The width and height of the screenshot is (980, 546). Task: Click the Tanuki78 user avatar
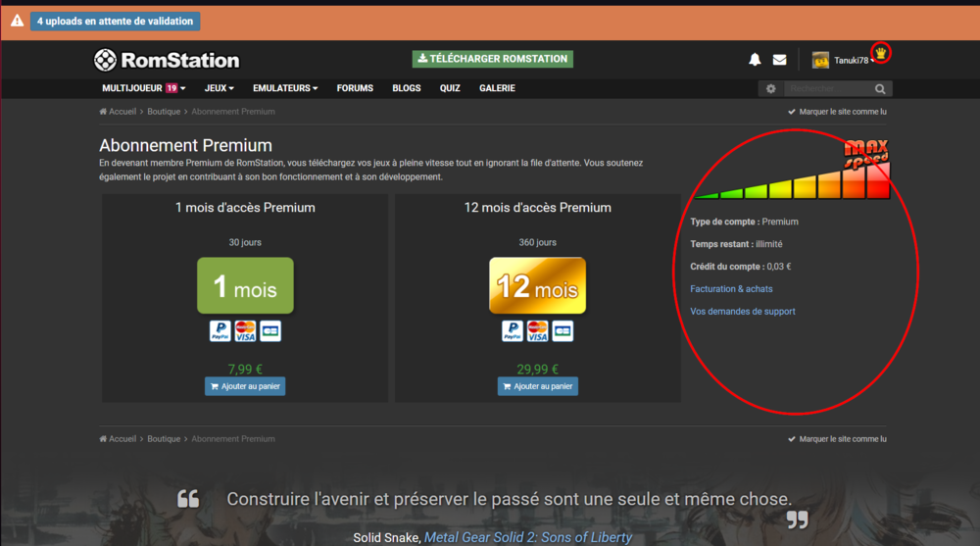(820, 60)
